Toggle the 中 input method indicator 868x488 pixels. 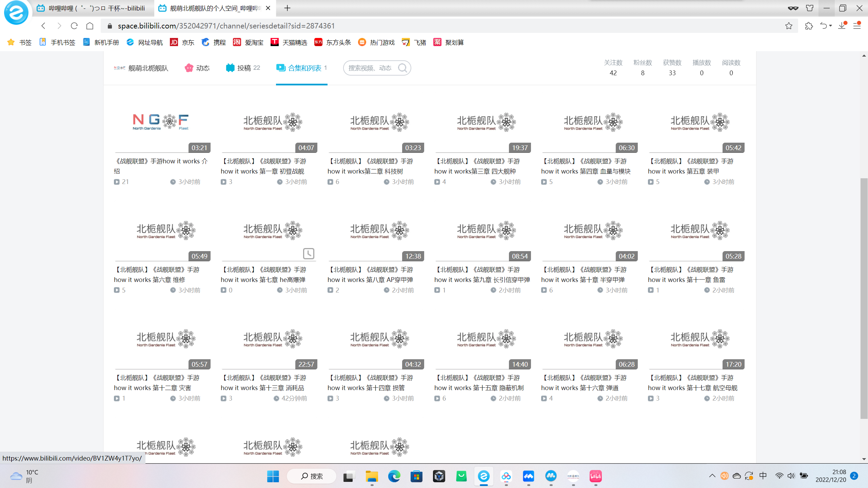point(763,476)
